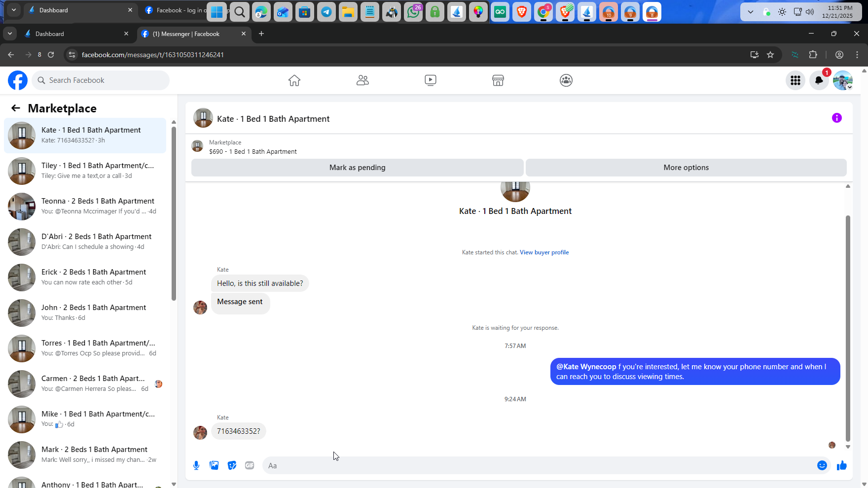Open account menu from profile picture
This screenshot has width=868, height=488.
[843, 80]
